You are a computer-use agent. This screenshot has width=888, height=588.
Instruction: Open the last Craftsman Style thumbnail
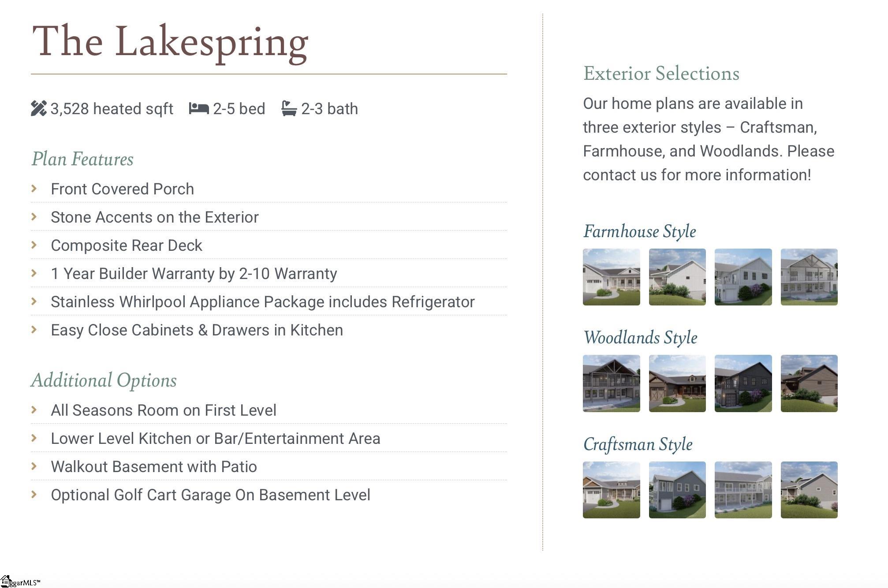809,490
